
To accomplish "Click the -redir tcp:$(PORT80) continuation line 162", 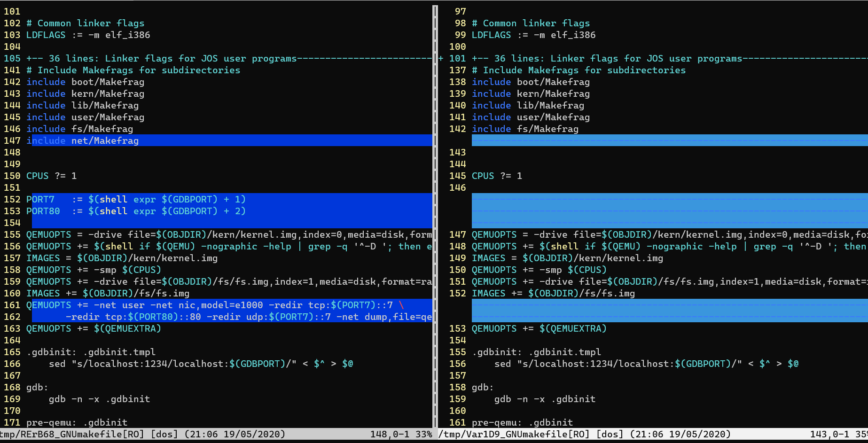I will (x=244, y=317).
